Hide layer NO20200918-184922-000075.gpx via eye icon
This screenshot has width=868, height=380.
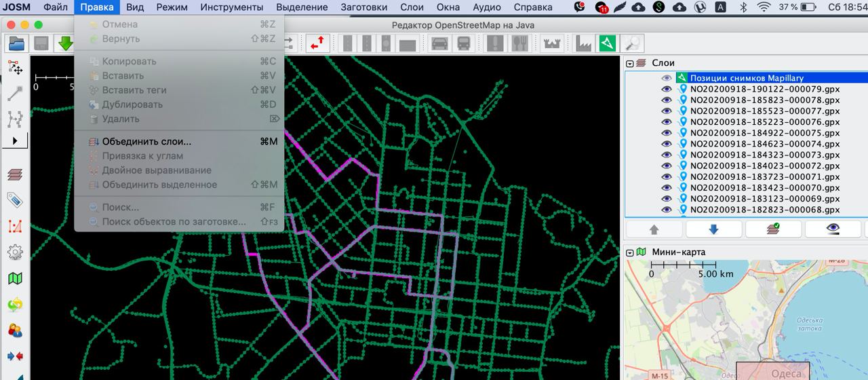(x=667, y=133)
